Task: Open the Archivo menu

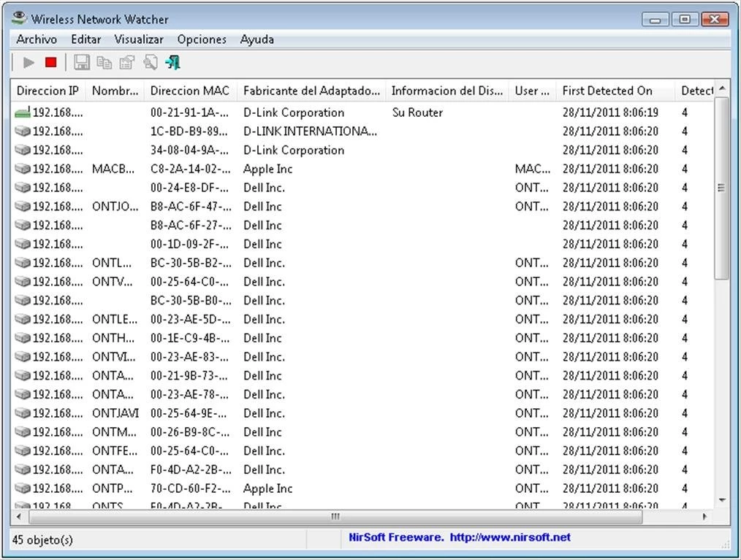Action: (x=37, y=39)
